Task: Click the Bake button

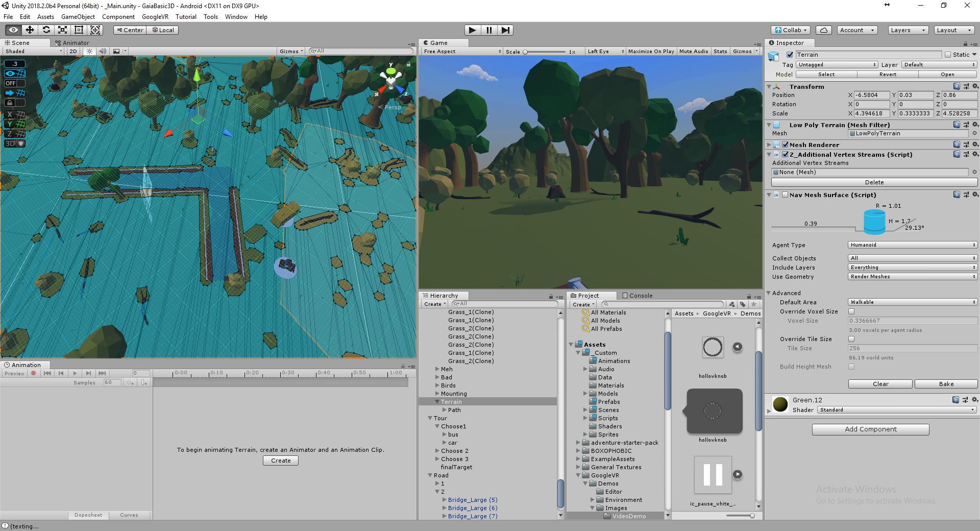Action: tap(946, 384)
